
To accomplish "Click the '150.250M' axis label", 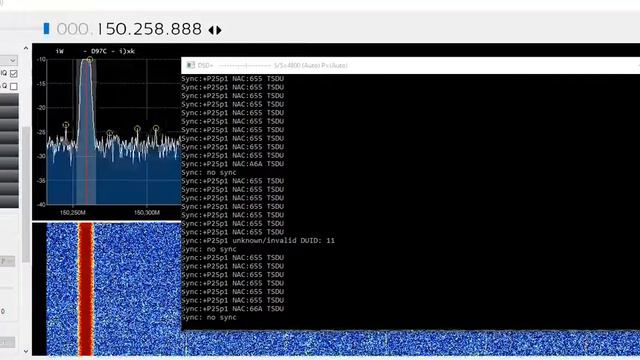I will pos(73,213).
